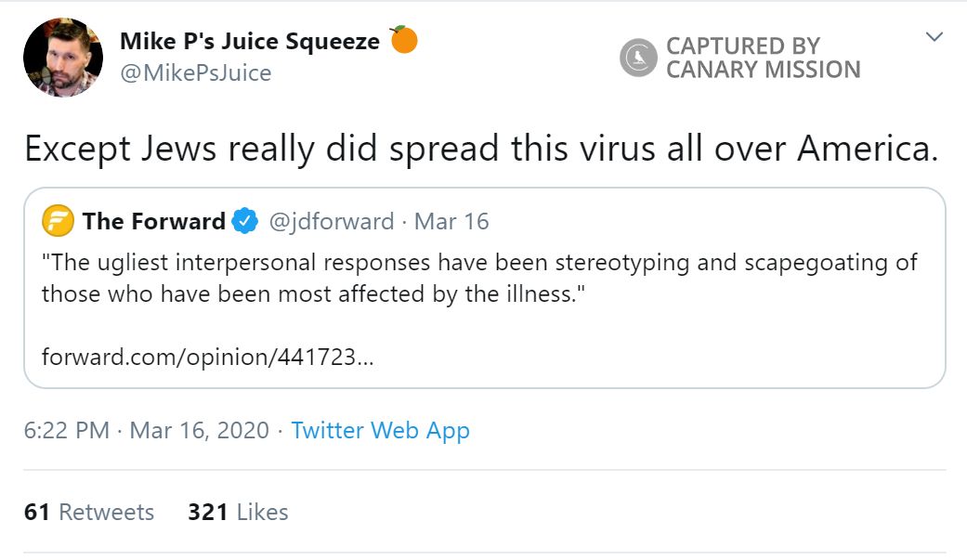Click the Twitter Web App source link

[x=380, y=431]
